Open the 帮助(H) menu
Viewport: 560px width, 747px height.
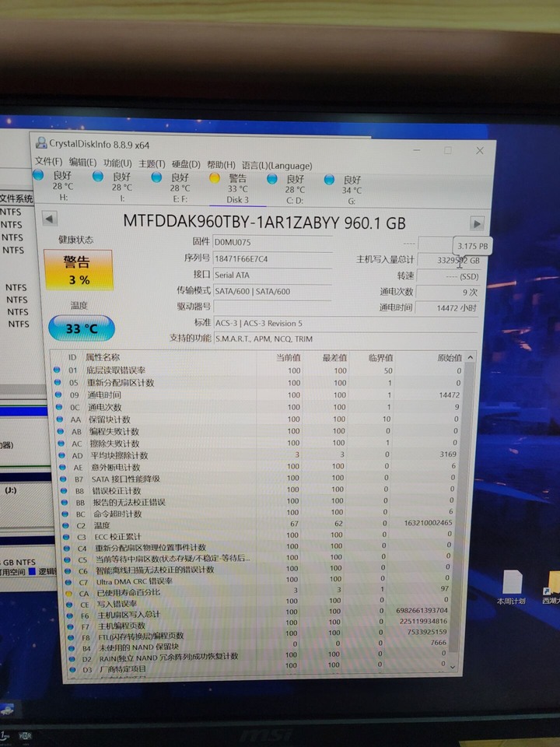pos(221,165)
